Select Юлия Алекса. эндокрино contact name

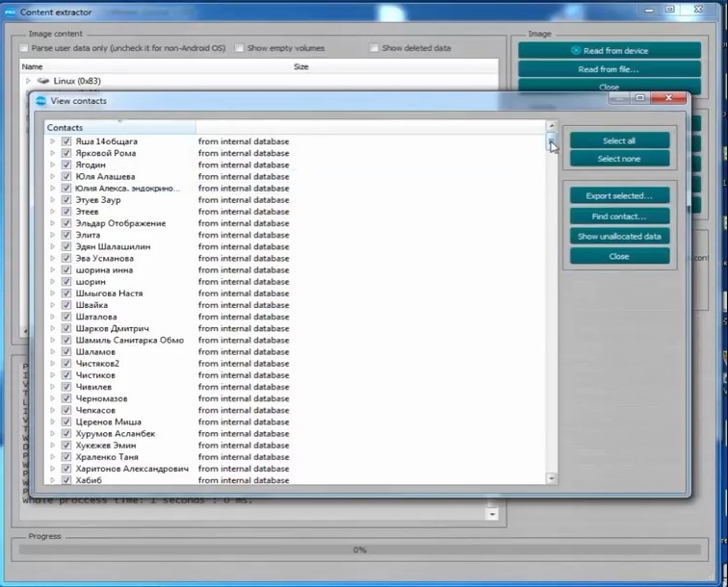[128, 189]
